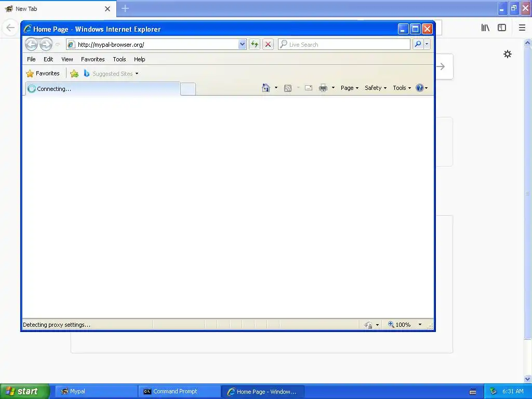Open Mypal library icon
The width and height of the screenshot is (532, 399).
(486, 28)
